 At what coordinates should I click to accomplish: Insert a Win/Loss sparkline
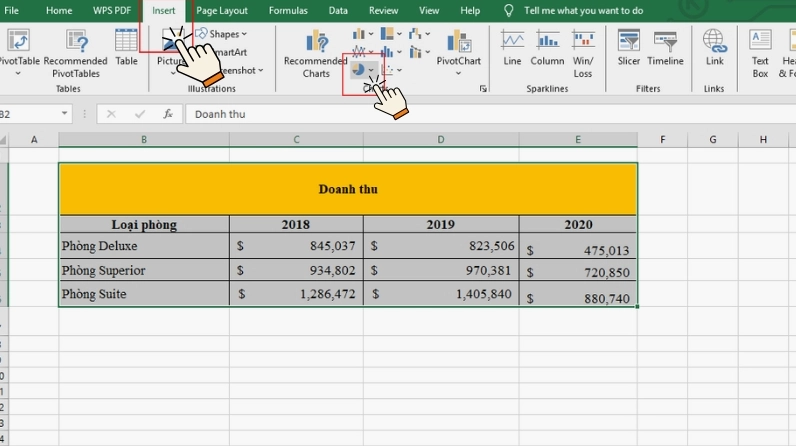pyautogui.click(x=583, y=53)
